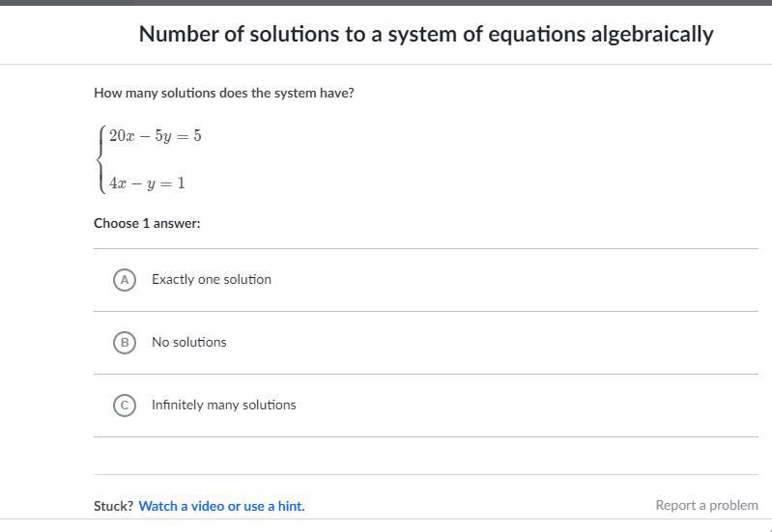Click the dark progress bar segment at top

coord(66,2)
